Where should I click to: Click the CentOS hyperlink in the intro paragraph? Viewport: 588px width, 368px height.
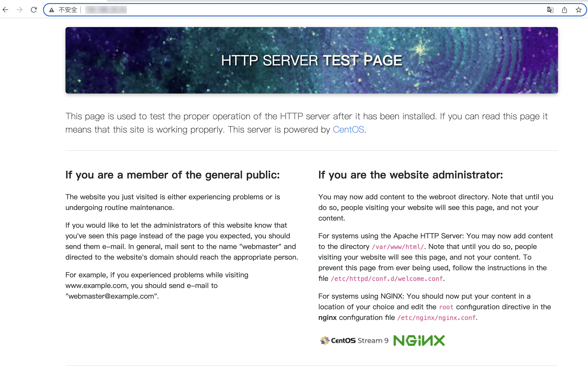tap(348, 129)
